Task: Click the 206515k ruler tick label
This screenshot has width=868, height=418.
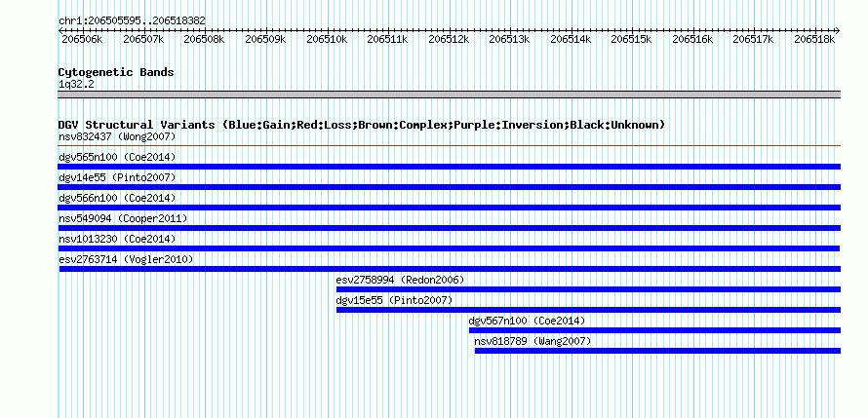Action: click(631, 39)
